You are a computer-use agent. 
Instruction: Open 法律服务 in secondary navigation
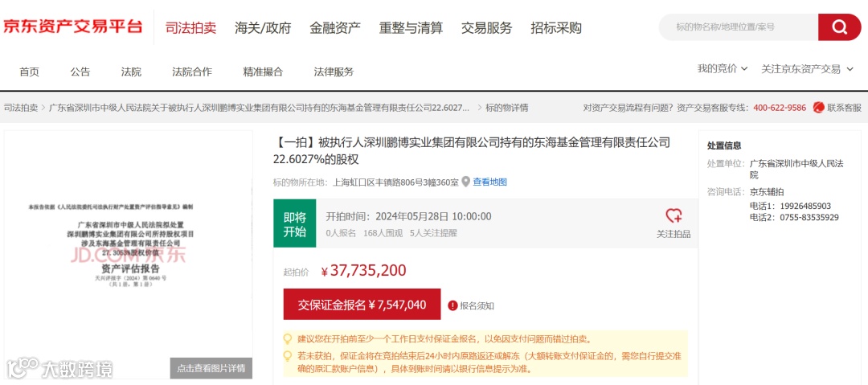334,72
